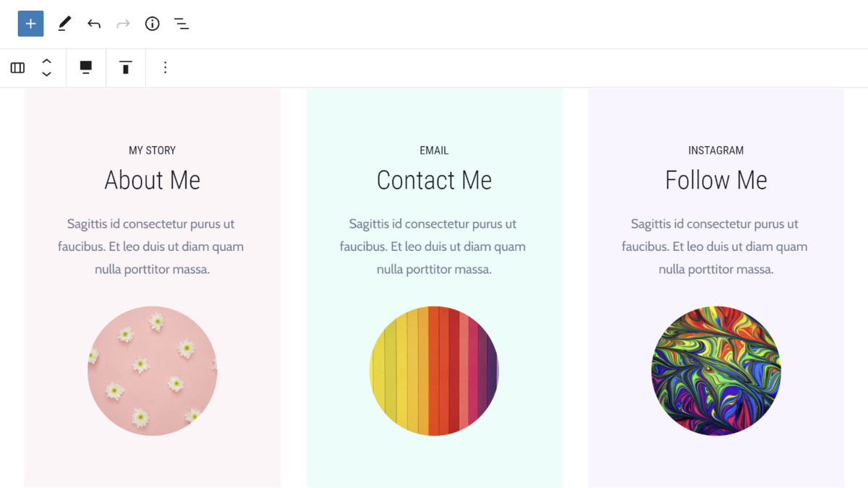Click the psychedelic swirl circular image
Screen dimensions: 868x488
click(x=716, y=371)
